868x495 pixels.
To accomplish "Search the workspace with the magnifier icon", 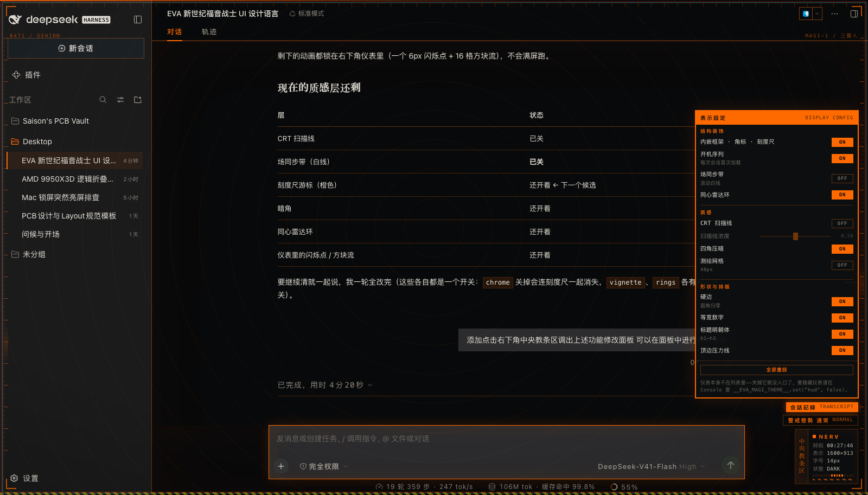I will 103,100.
